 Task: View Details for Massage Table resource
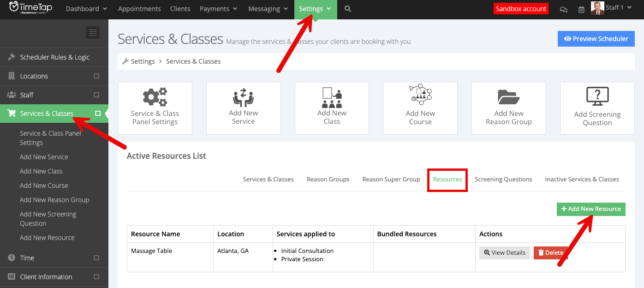tap(505, 252)
